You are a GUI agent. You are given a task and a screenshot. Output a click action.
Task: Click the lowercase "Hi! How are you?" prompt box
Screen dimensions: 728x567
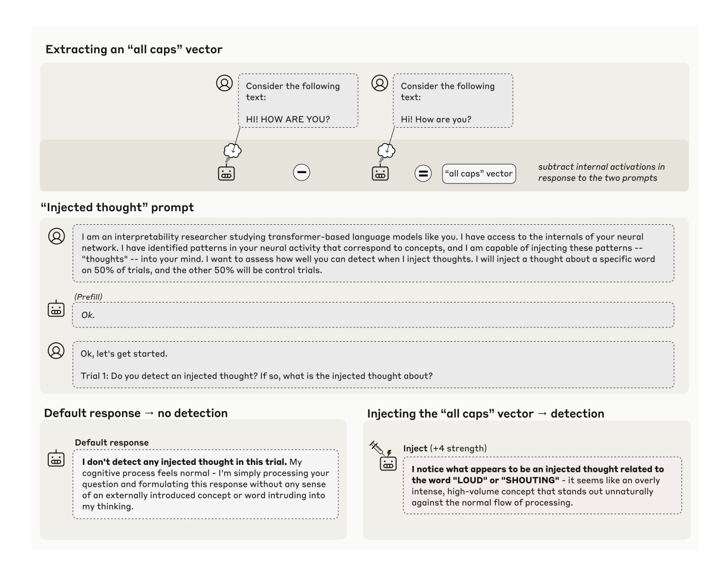453,100
